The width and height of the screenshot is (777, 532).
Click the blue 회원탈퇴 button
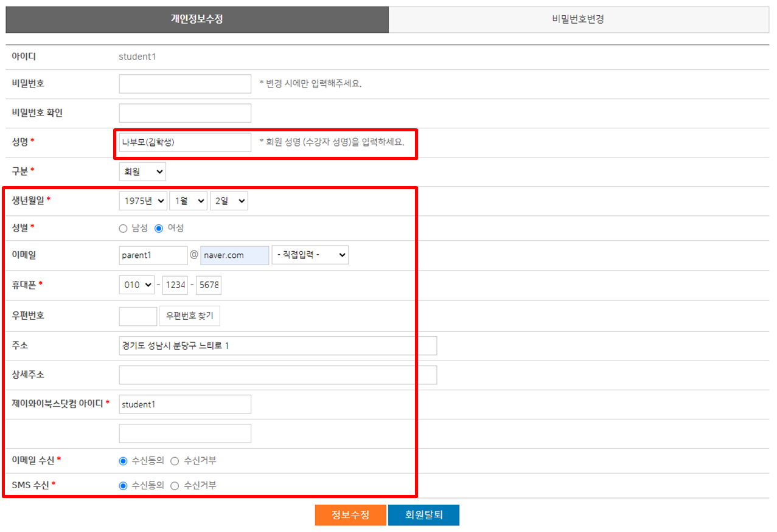coord(423,515)
